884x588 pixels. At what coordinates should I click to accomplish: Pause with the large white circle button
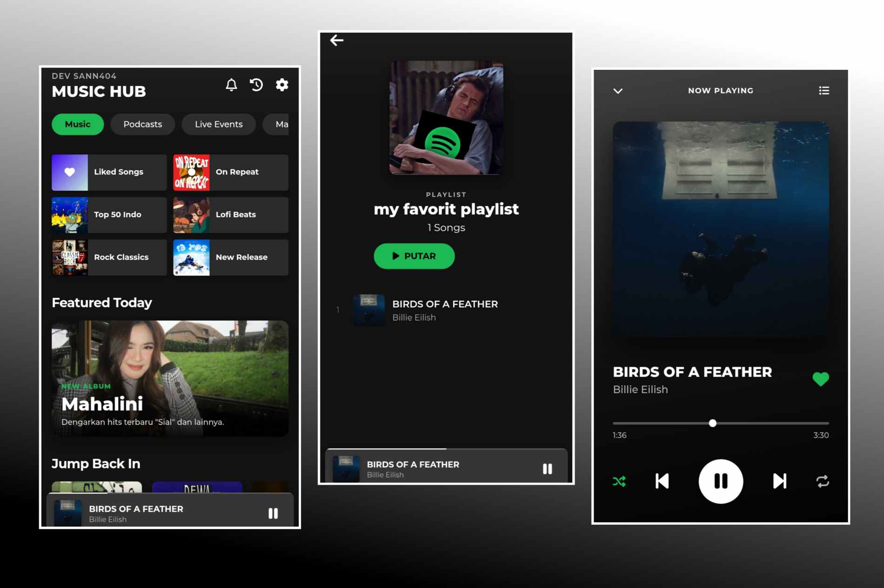tap(721, 481)
